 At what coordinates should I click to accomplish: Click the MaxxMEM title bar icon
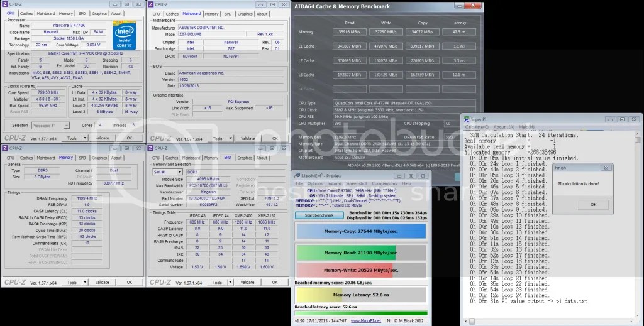(297, 175)
